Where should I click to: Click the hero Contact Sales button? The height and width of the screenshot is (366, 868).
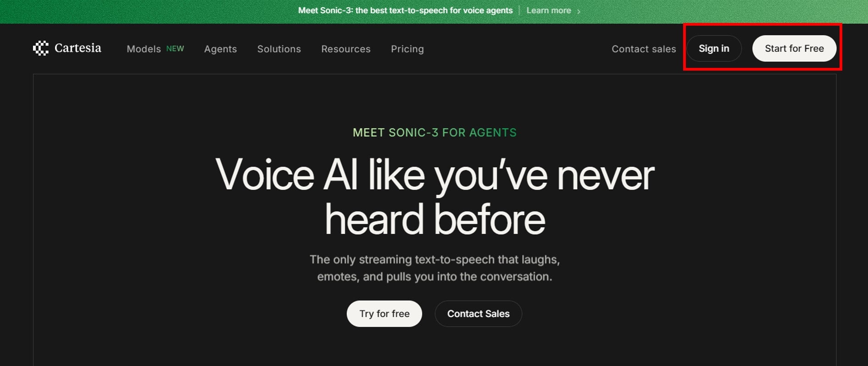click(478, 314)
